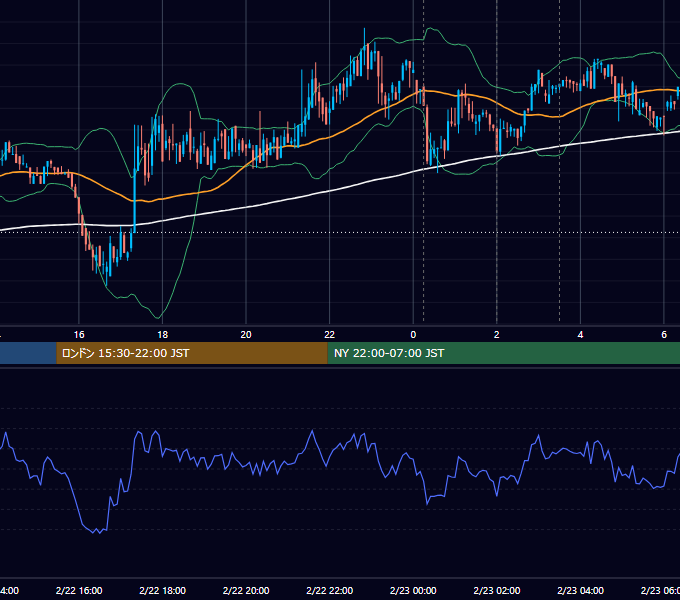The height and width of the screenshot is (600, 680).
Task: Click the 2/23 00:00 time label
Action: point(413,590)
